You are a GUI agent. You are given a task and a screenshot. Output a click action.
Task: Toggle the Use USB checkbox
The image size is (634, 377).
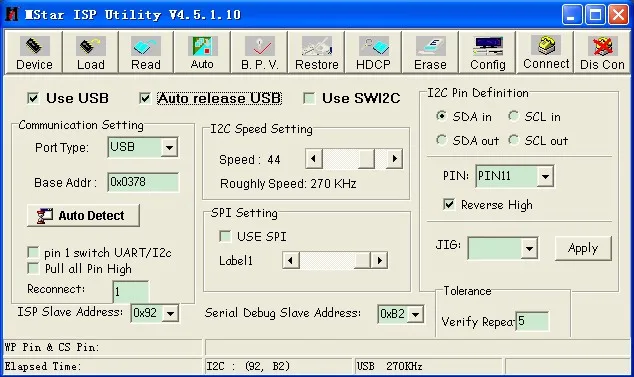pyautogui.click(x=33, y=98)
